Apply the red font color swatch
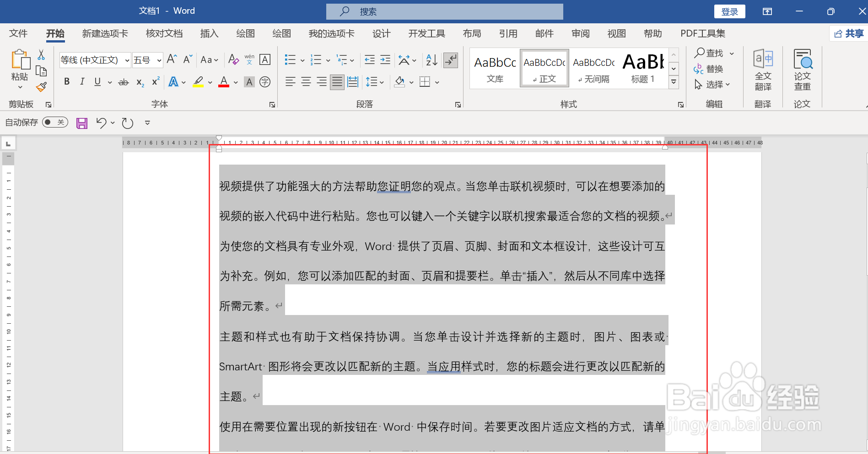The height and width of the screenshot is (454, 868). [x=224, y=82]
